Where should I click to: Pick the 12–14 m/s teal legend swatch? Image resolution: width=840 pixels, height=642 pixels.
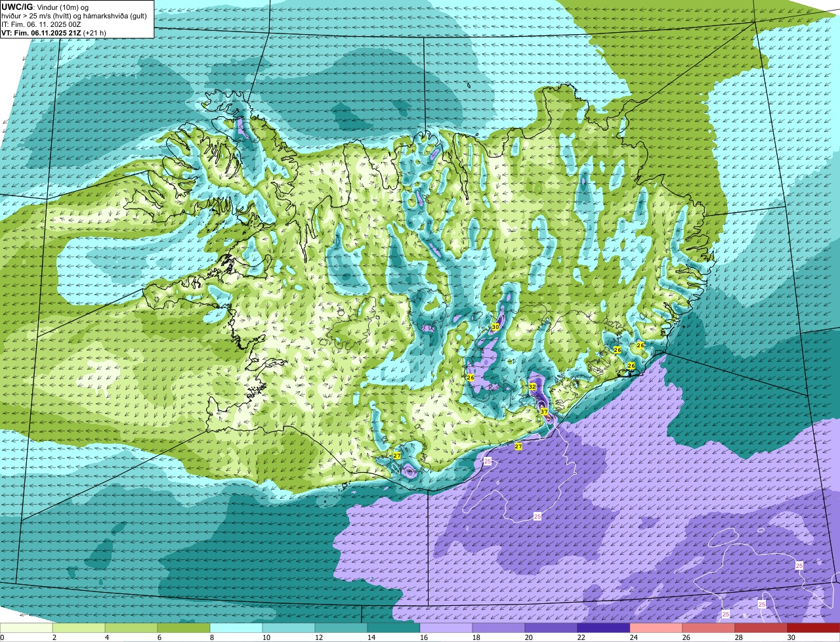(x=341, y=628)
